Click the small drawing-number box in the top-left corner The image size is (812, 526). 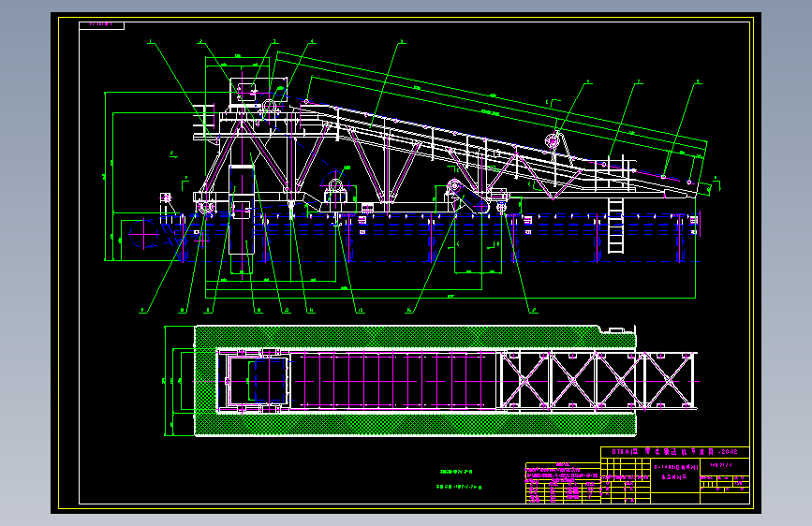101,25
